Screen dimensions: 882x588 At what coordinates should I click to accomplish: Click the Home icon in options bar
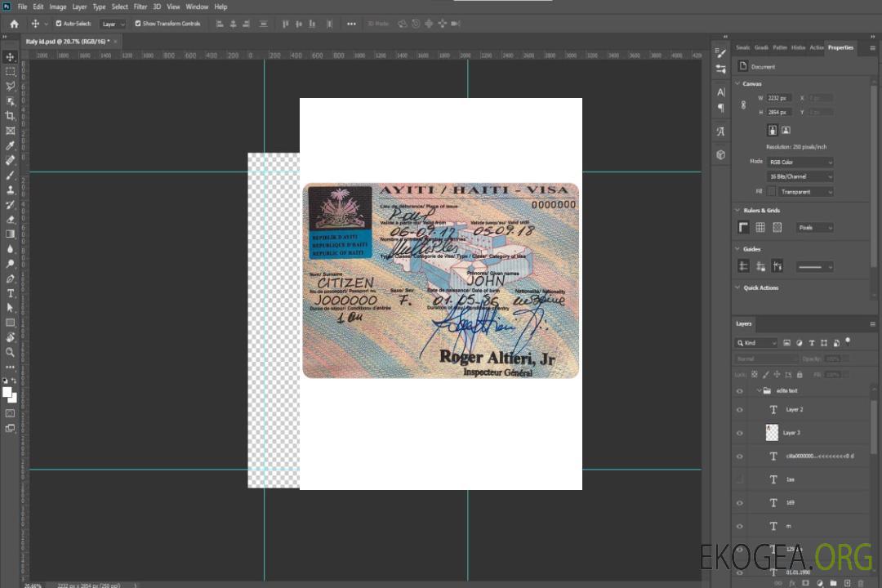coord(14,24)
